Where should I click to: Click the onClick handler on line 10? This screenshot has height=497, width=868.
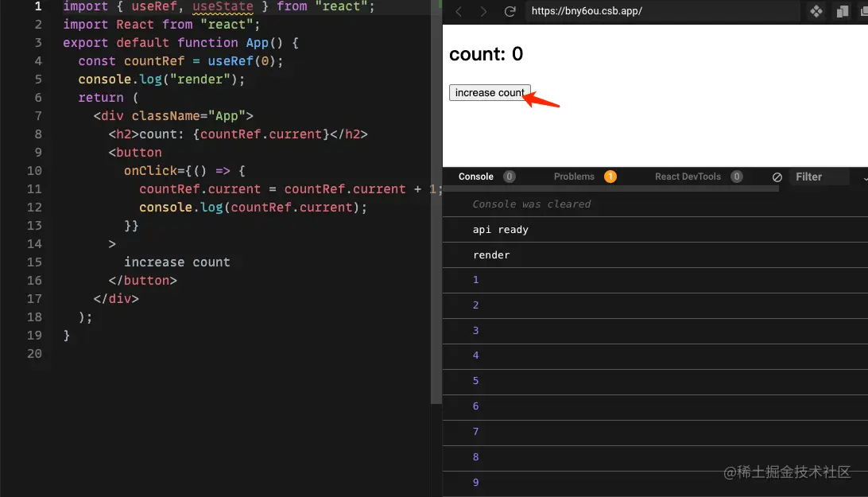click(184, 171)
